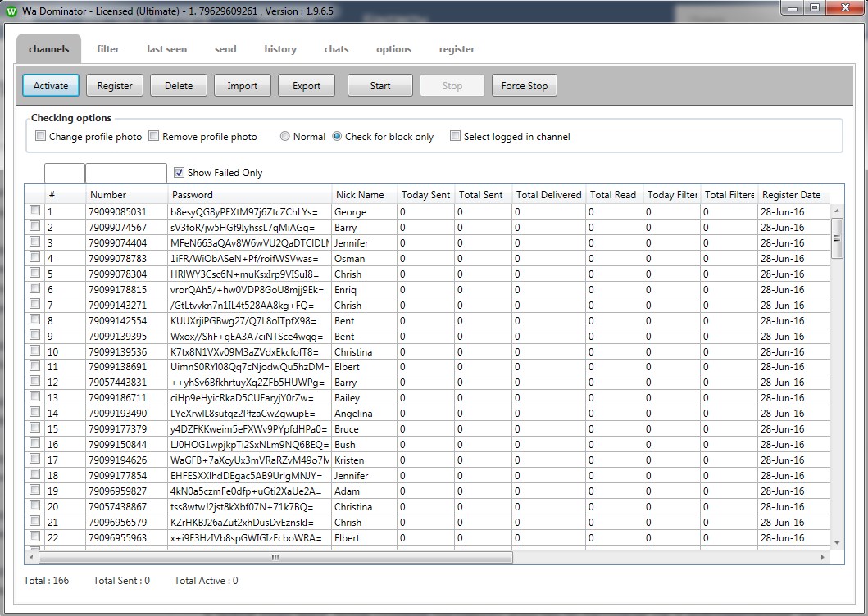Start channel checking with Start button
Image resolution: width=868 pixels, height=616 pixels.
(380, 86)
